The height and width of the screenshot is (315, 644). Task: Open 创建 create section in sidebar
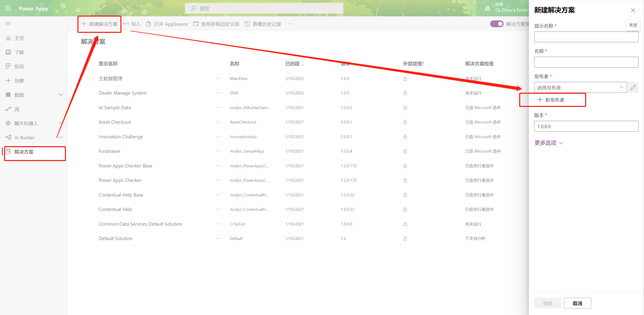(x=19, y=81)
